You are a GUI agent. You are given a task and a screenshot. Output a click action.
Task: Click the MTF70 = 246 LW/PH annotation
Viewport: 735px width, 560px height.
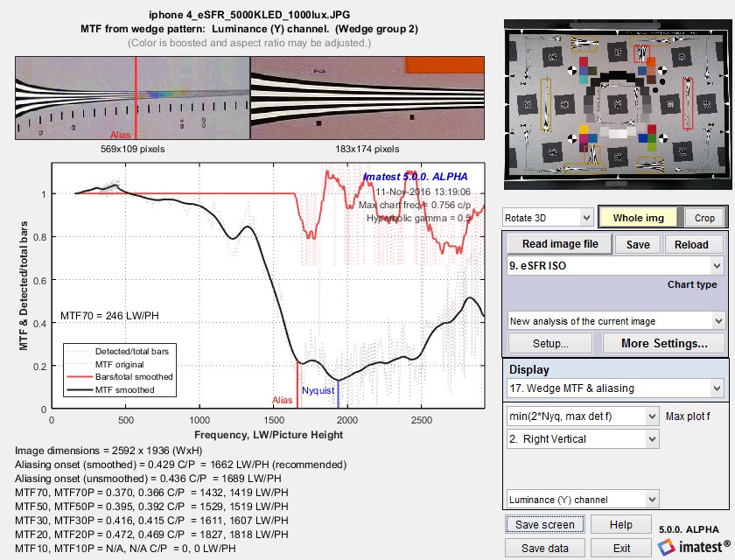point(109,316)
